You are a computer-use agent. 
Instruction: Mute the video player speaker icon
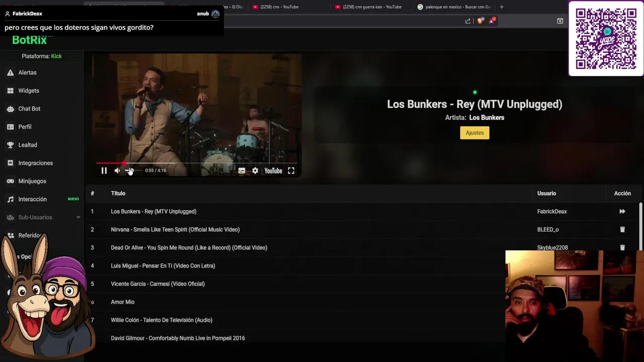pos(117,170)
